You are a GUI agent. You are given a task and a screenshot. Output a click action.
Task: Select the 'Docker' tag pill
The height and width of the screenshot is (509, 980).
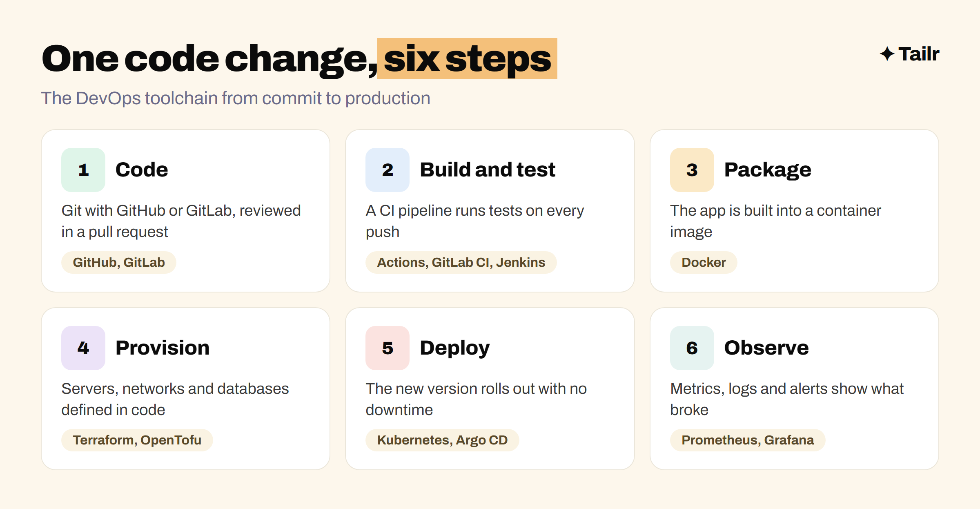tap(704, 262)
